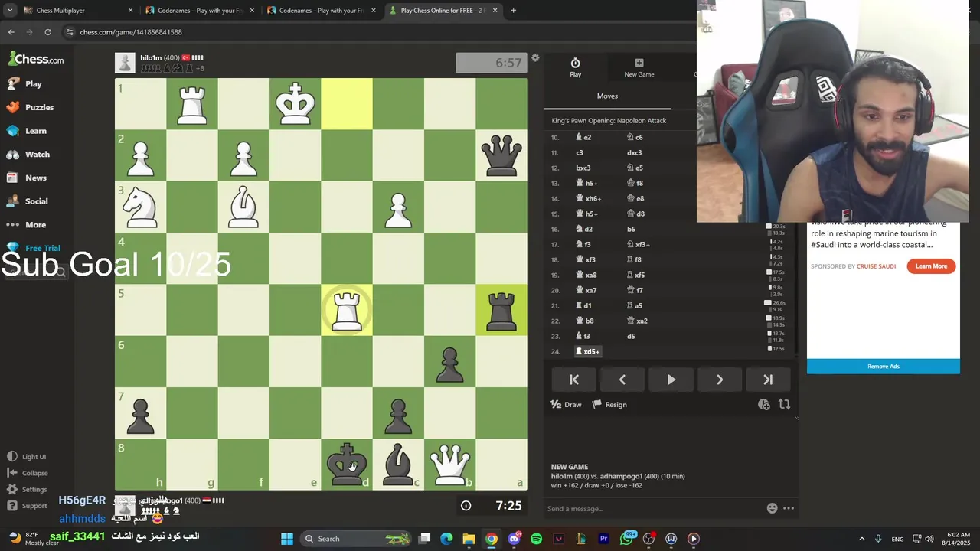Jump to first move
980x551 pixels.
pyautogui.click(x=574, y=380)
